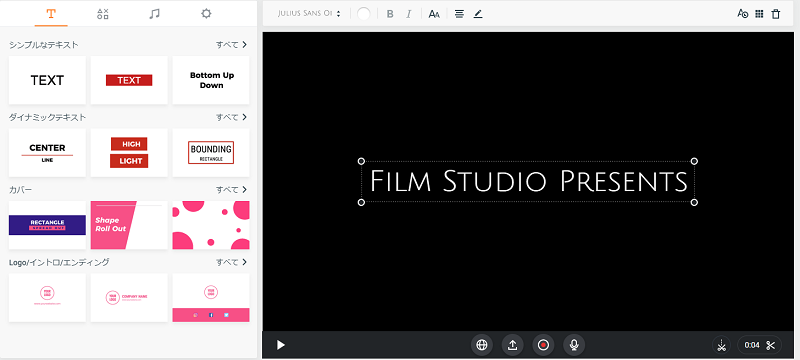Click the globe icon below preview
The image size is (800, 360).
click(x=482, y=345)
